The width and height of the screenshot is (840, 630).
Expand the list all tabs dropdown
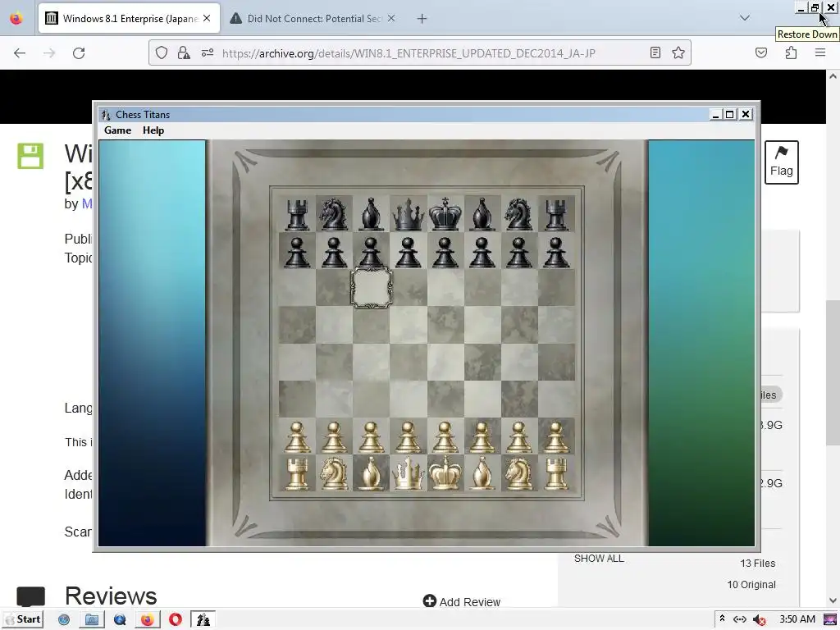[x=745, y=18]
